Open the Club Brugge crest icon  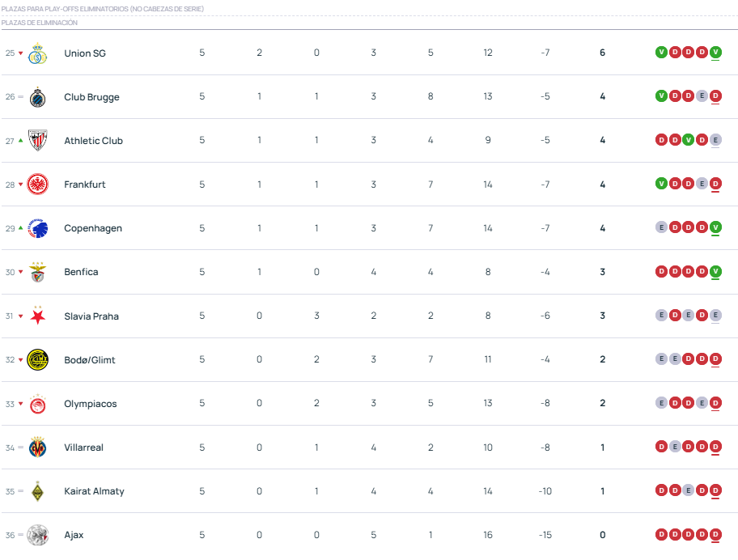[x=37, y=97]
